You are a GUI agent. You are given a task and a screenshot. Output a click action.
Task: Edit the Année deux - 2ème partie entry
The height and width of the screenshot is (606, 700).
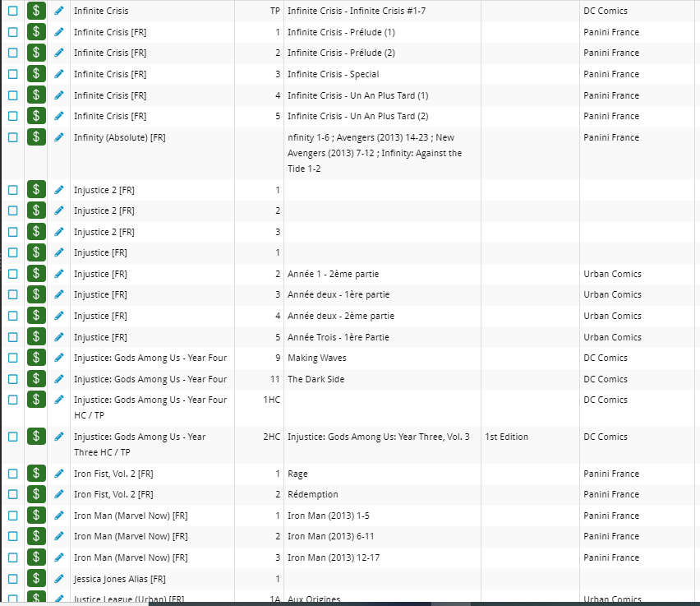click(59, 316)
